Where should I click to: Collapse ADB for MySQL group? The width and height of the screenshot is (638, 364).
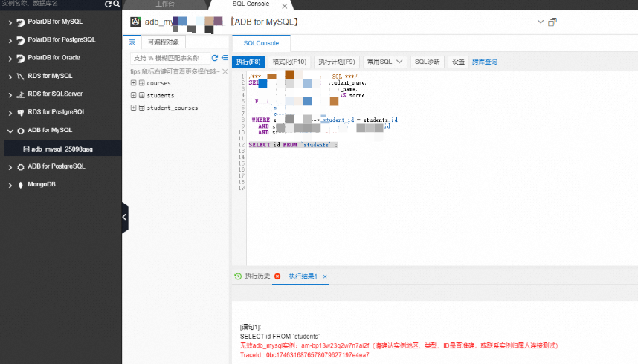(10, 131)
